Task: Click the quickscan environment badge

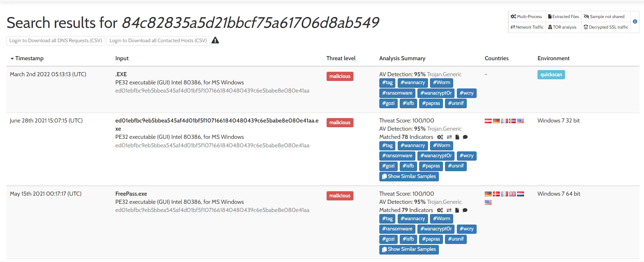Action: [x=551, y=75]
